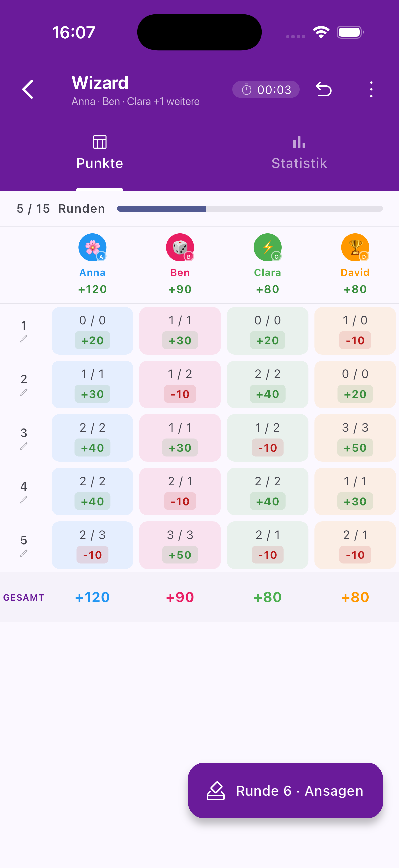The image size is (399, 868).
Task: Open the three-dot overflow menu
Action: click(371, 90)
